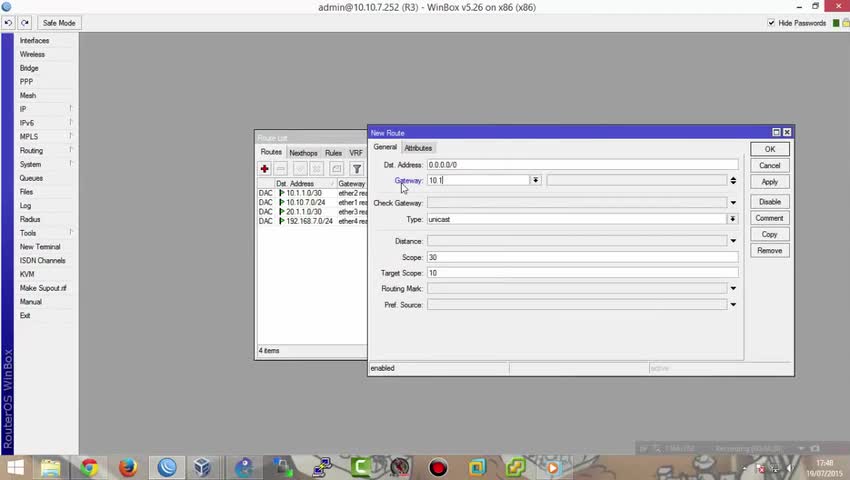
Task: Click the Scope field showing 30
Action: 582,257
